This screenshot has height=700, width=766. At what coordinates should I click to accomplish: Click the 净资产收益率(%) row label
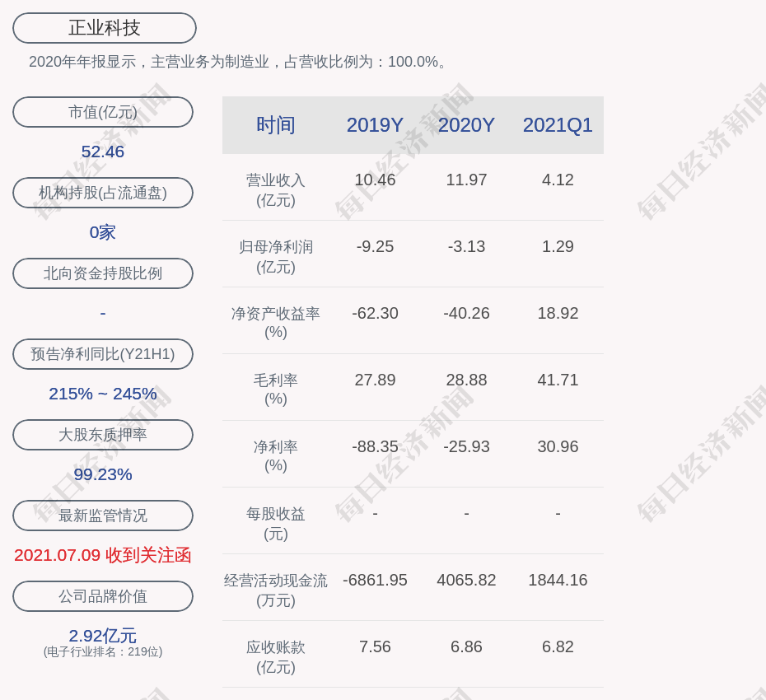276,323
